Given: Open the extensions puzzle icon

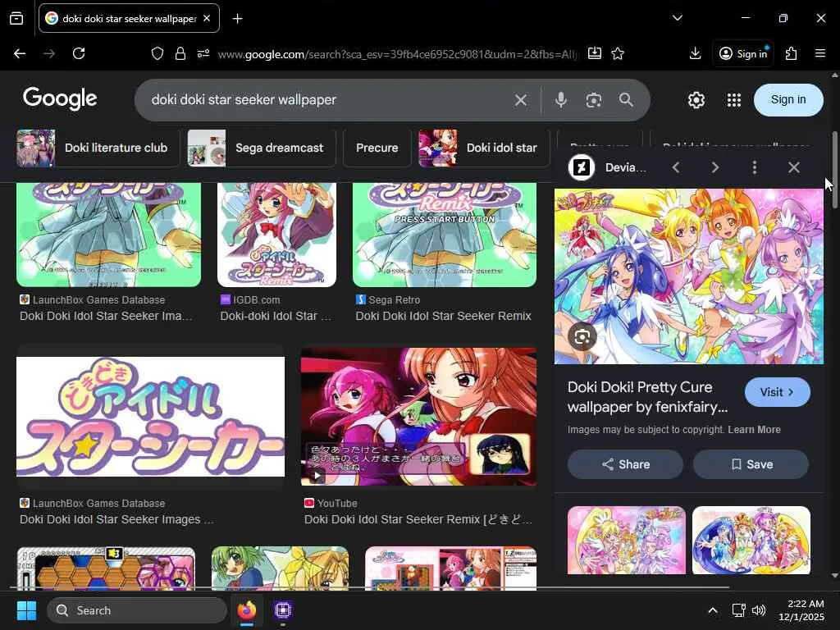Looking at the screenshot, I should point(791,53).
